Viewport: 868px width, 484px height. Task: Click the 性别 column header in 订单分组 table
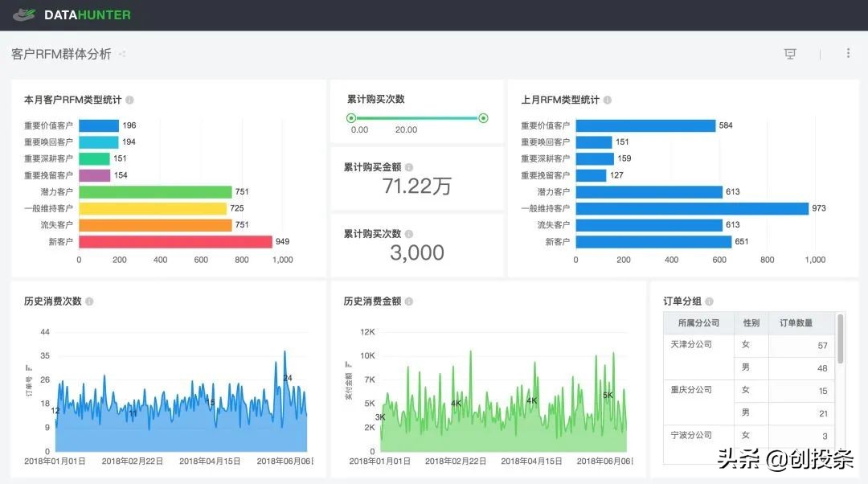coord(751,322)
